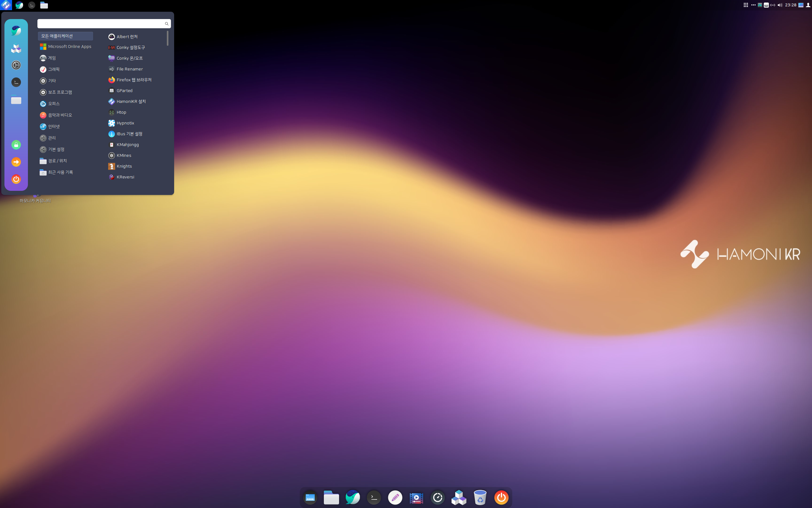Open the network connection tray icon

(773, 5)
